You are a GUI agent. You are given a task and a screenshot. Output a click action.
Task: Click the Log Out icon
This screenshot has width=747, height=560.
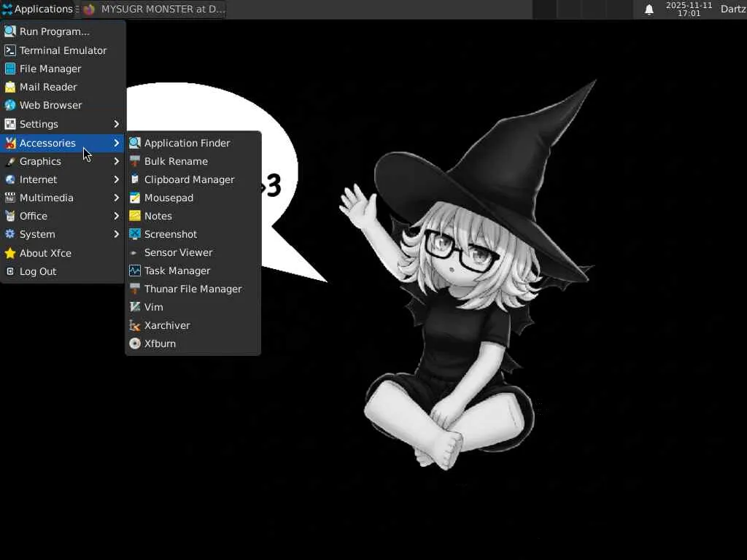pos(10,271)
